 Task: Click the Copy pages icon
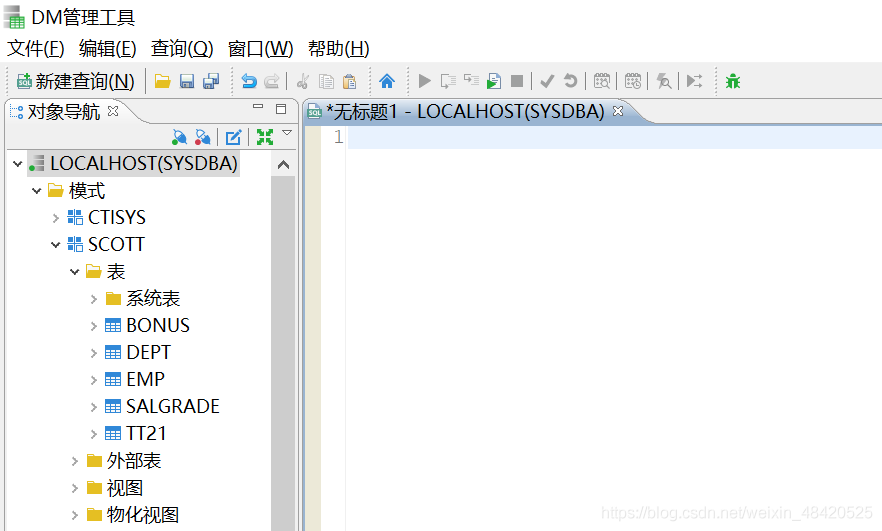(326, 82)
